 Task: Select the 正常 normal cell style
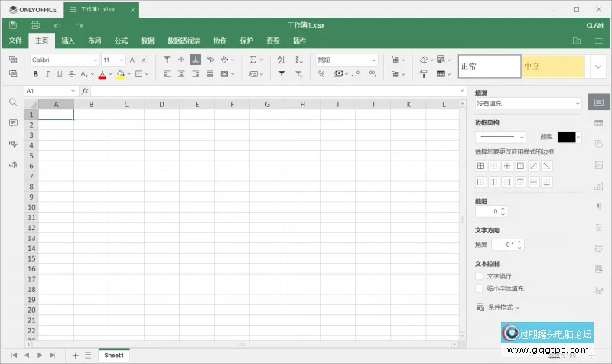pos(490,67)
